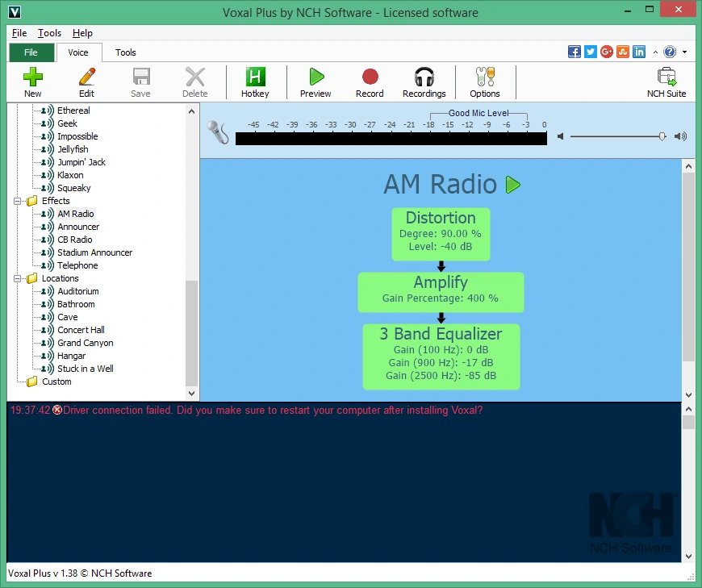Viewport: 702px width, 588px height.
Task: Switch to the Voice tab
Action: click(78, 52)
